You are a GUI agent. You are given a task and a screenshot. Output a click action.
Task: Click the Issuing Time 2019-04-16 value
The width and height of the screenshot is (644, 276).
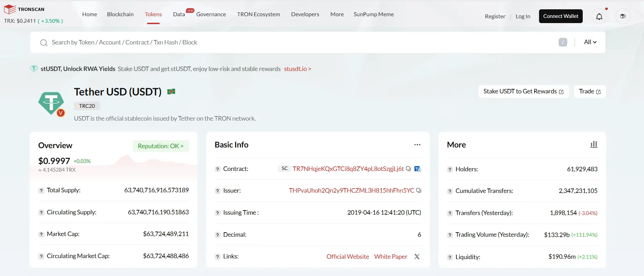[x=384, y=213]
